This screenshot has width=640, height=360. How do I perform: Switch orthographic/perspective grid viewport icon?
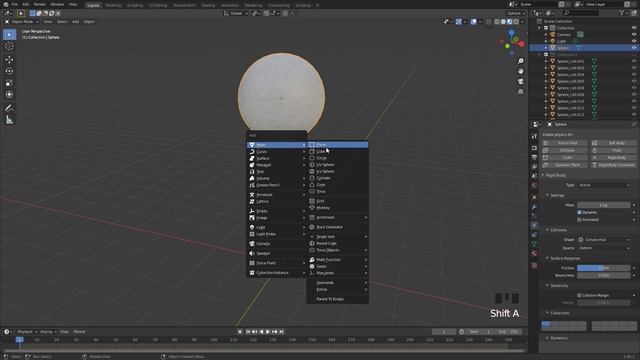tap(520, 92)
